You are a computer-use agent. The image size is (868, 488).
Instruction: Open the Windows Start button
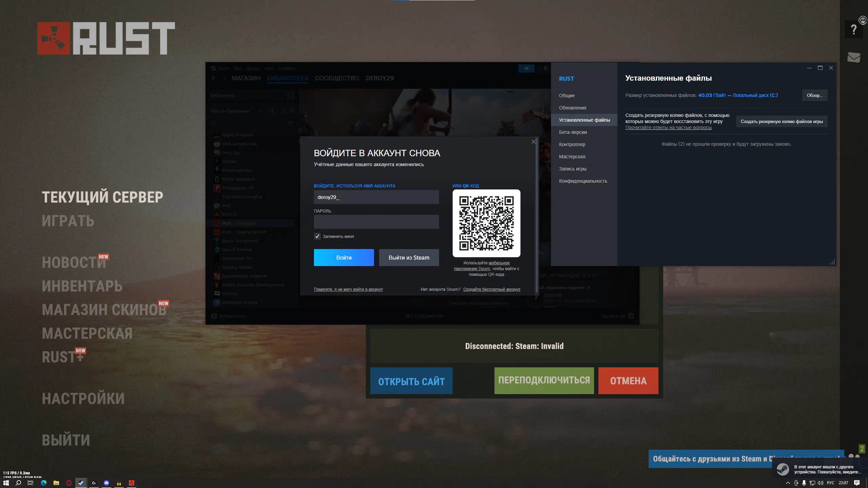6,483
